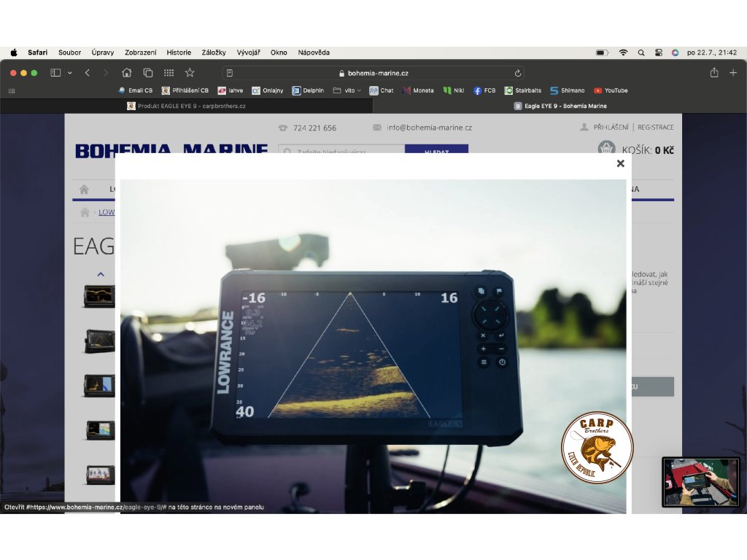Select the bottom product thumbnail in the gallery strip
Screen dimensions: 747x560
click(x=100, y=474)
